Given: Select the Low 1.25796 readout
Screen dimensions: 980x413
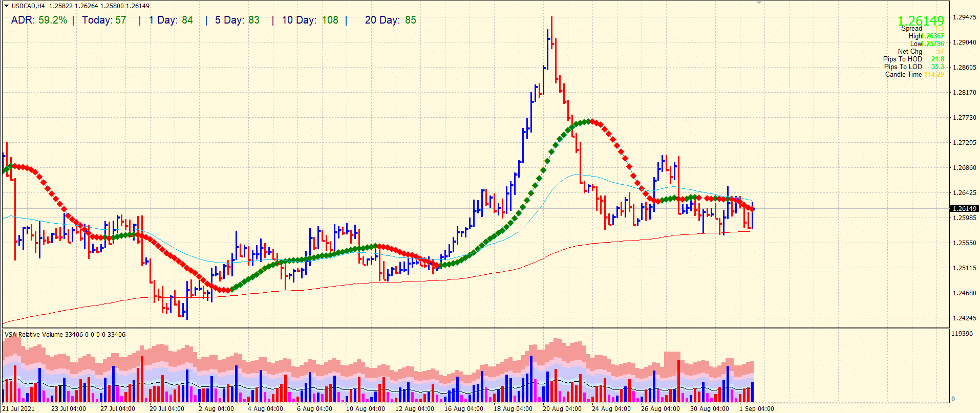Looking at the screenshot, I should point(927,44).
